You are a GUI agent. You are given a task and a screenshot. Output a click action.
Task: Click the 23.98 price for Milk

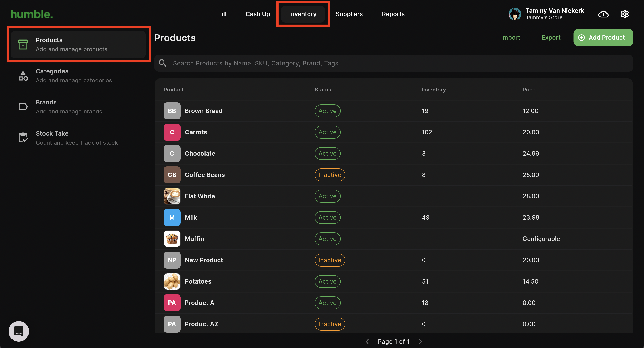[531, 217]
